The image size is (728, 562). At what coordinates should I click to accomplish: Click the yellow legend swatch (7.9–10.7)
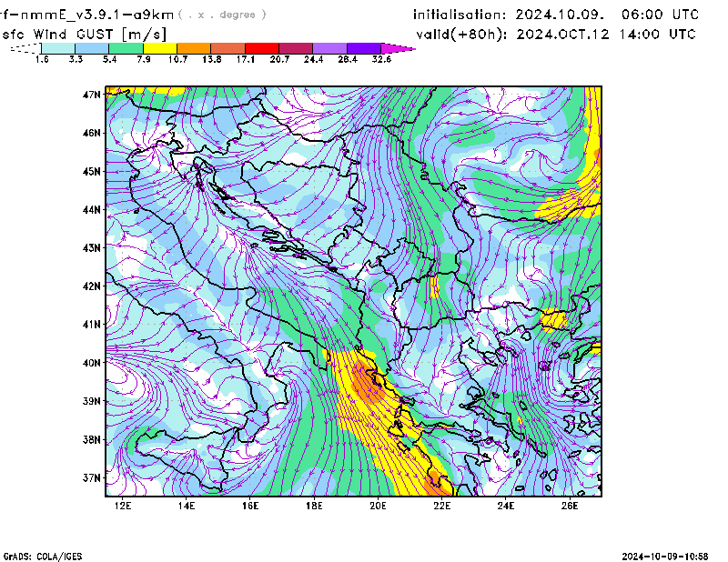coord(160,48)
